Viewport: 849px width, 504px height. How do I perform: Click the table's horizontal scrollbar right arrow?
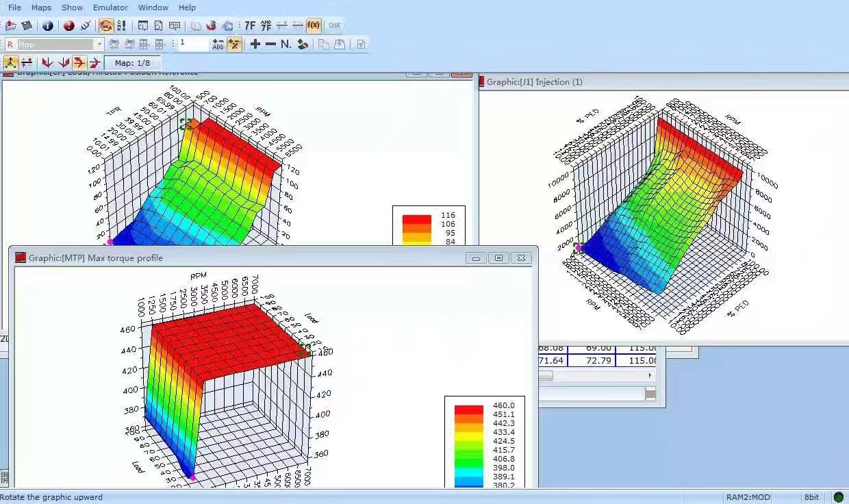click(650, 376)
